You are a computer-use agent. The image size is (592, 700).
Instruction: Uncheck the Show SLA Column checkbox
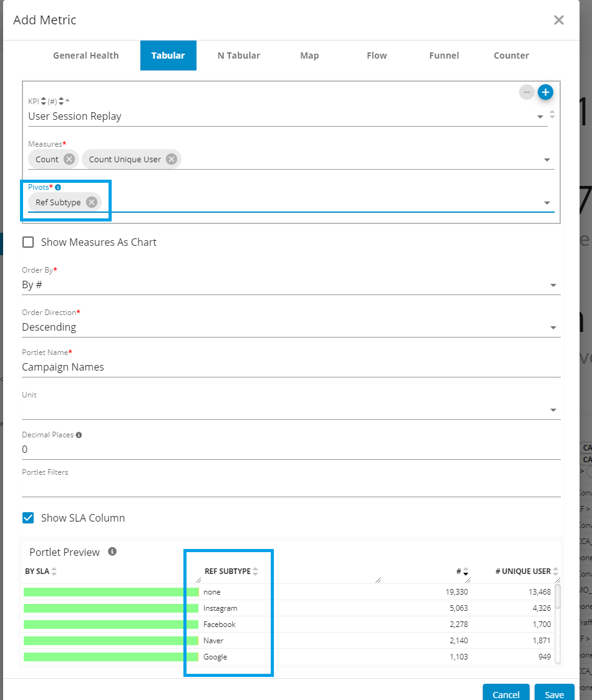click(28, 518)
